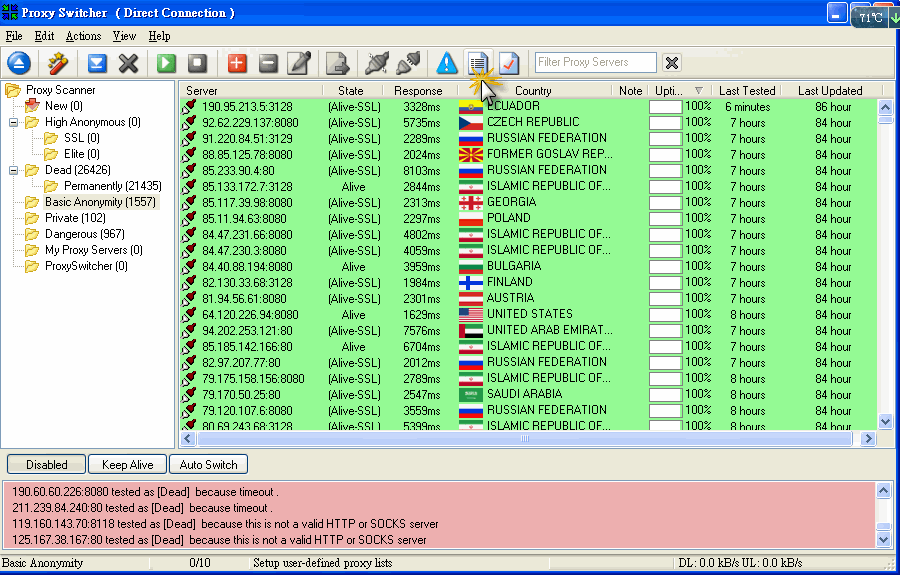Stop testing with the square stop icon
The width and height of the screenshot is (900, 575).
pos(197,63)
